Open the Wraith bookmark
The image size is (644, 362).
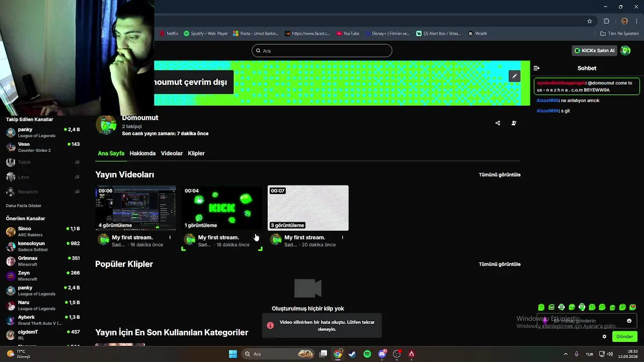click(477, 34)
